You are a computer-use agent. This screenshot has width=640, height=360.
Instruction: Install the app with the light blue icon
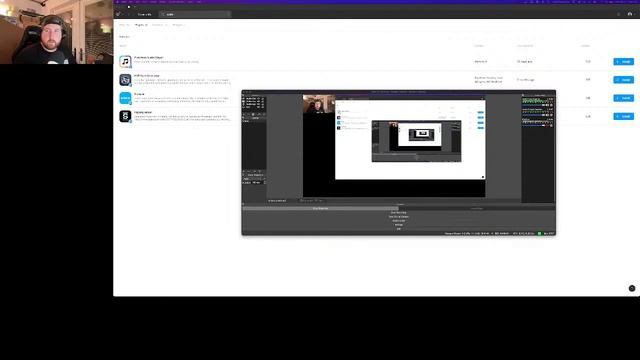623,98
